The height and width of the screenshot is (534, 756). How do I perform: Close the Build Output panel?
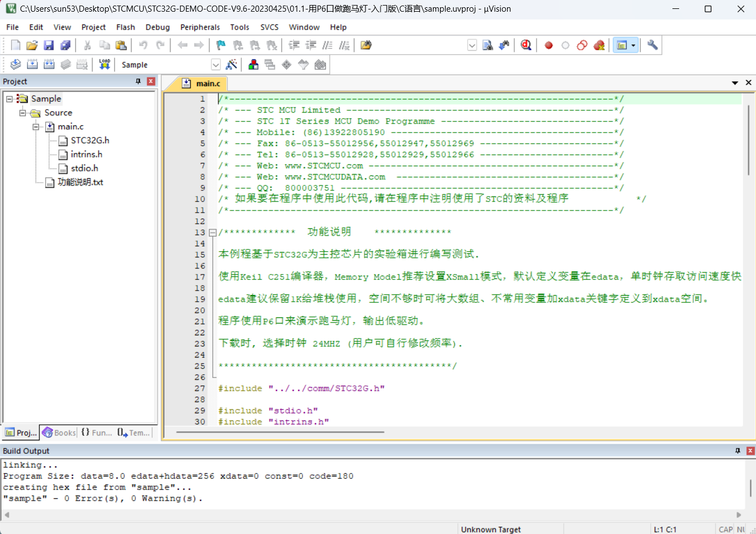(750, 450)
